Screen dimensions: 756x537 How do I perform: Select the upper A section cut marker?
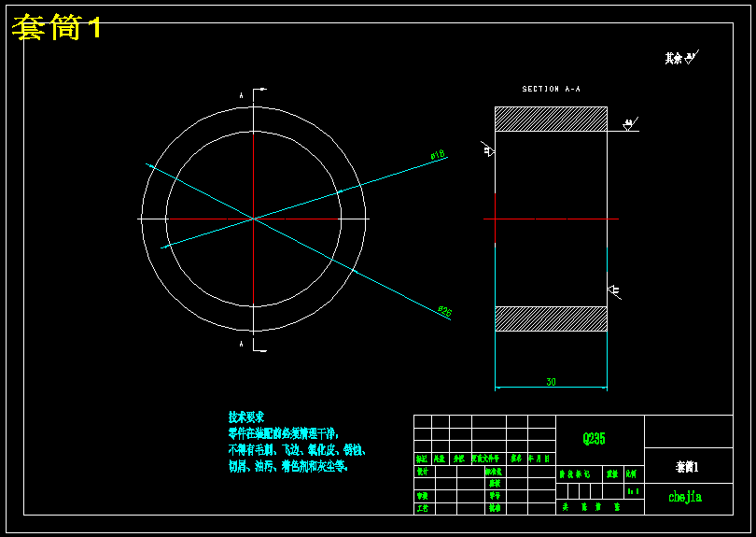click(242, 95)
